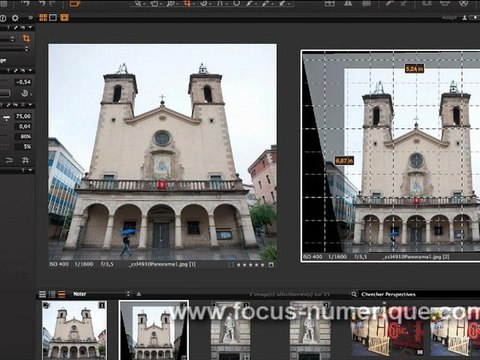Set star rating under the left viewer image

(x=250, y=265)
